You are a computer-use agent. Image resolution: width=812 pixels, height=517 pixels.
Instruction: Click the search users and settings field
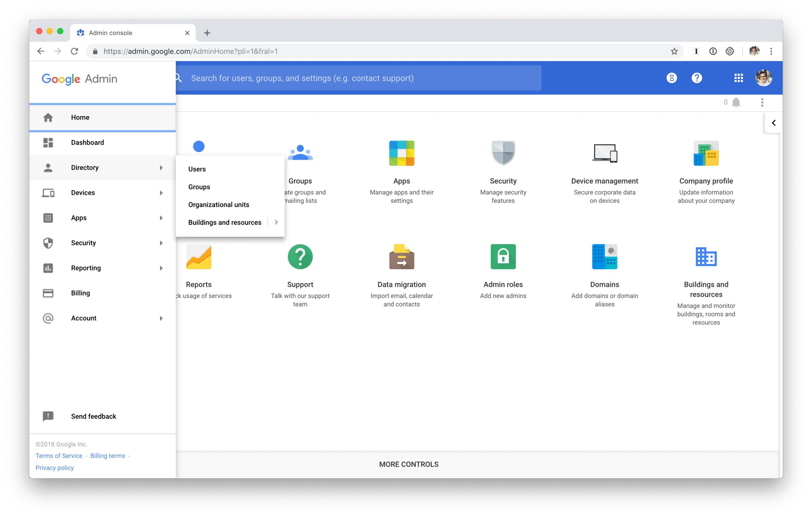358,78
